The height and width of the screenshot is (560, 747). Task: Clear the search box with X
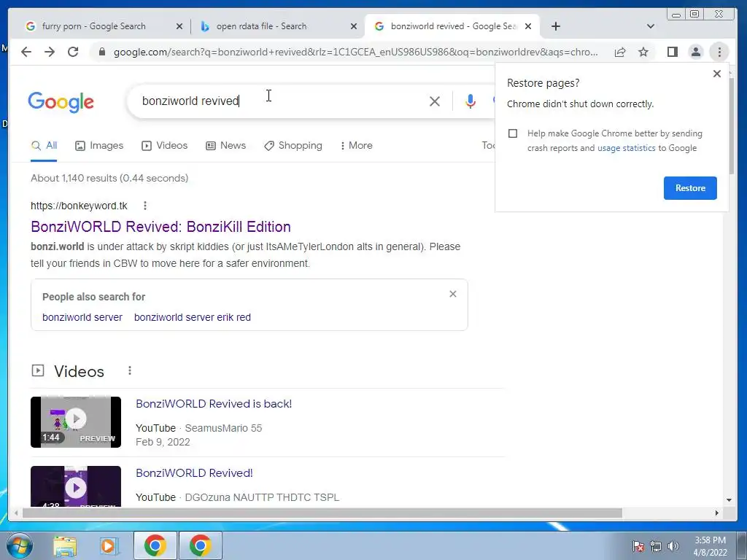435,101
